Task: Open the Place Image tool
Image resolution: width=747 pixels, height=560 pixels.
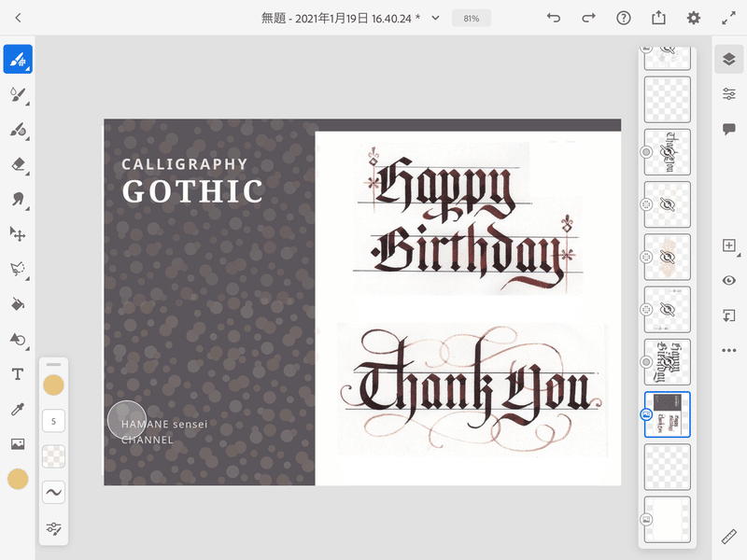Action: (x=18, y=444)
